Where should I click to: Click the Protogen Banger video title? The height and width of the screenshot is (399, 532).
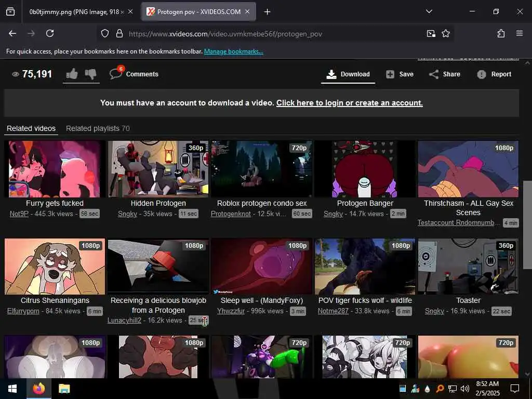click(x=365, y=203)
